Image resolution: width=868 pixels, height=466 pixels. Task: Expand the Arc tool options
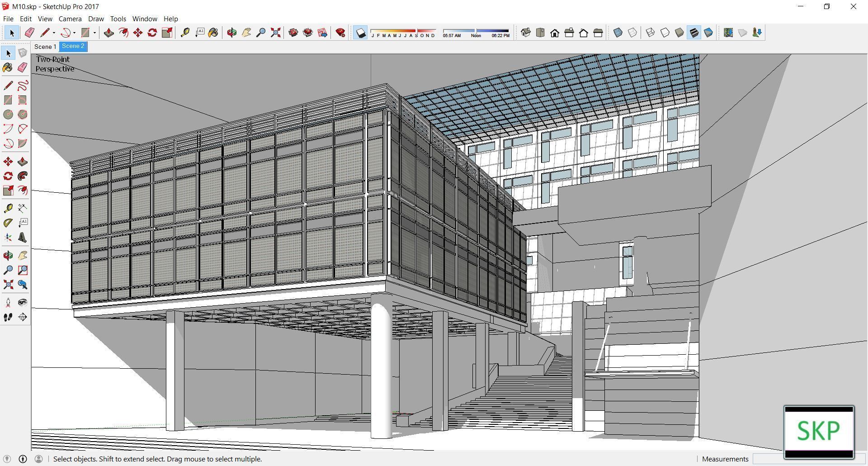coord(74,33)
